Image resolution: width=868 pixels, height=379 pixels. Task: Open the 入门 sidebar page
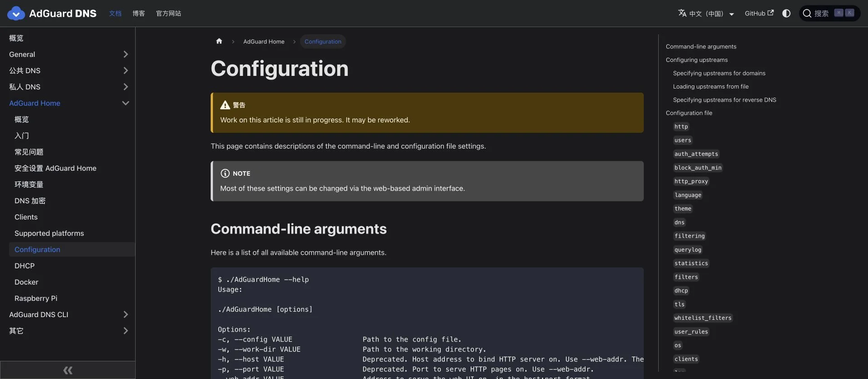(22, 136)
